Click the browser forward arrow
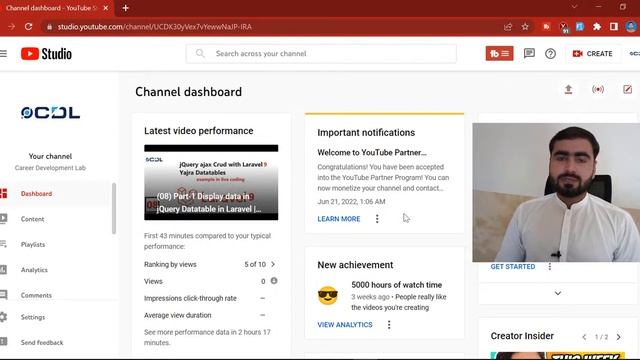 coord(11,27)
